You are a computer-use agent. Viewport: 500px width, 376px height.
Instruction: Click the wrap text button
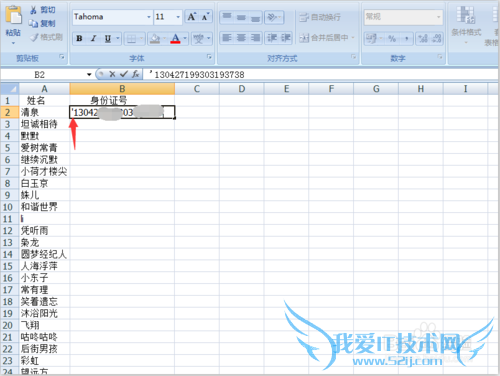[320, 17]
